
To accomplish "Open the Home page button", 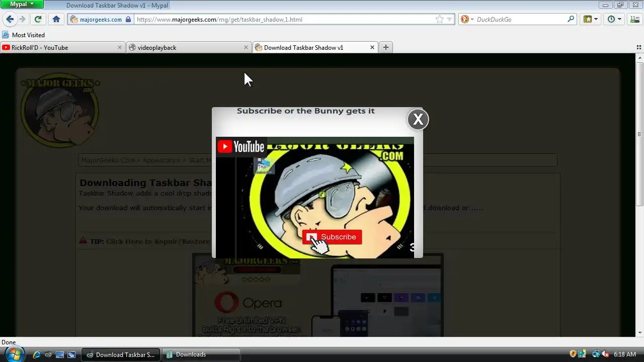I will [x=56, y=19].
